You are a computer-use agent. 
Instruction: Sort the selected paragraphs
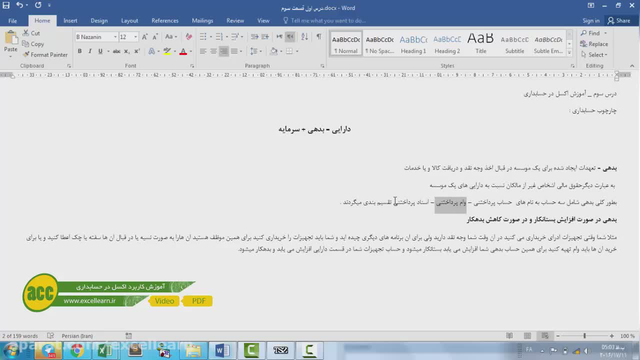[x=304, y=37]
